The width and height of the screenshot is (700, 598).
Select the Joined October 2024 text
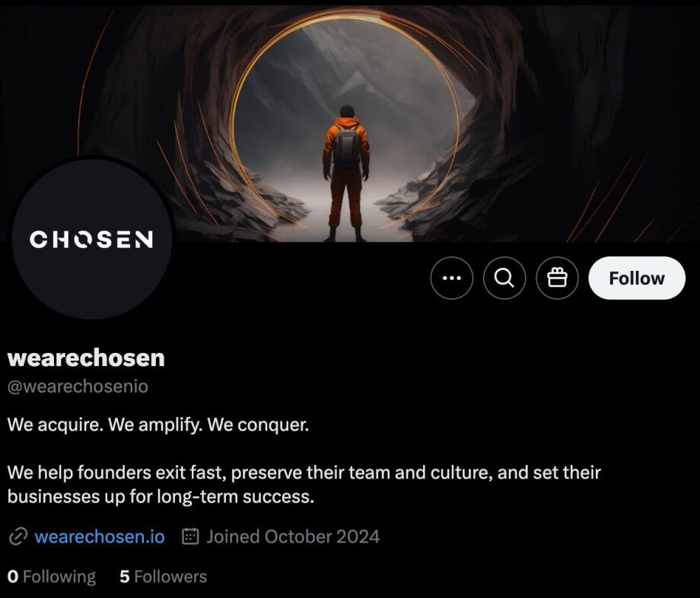tap(293, 536)
